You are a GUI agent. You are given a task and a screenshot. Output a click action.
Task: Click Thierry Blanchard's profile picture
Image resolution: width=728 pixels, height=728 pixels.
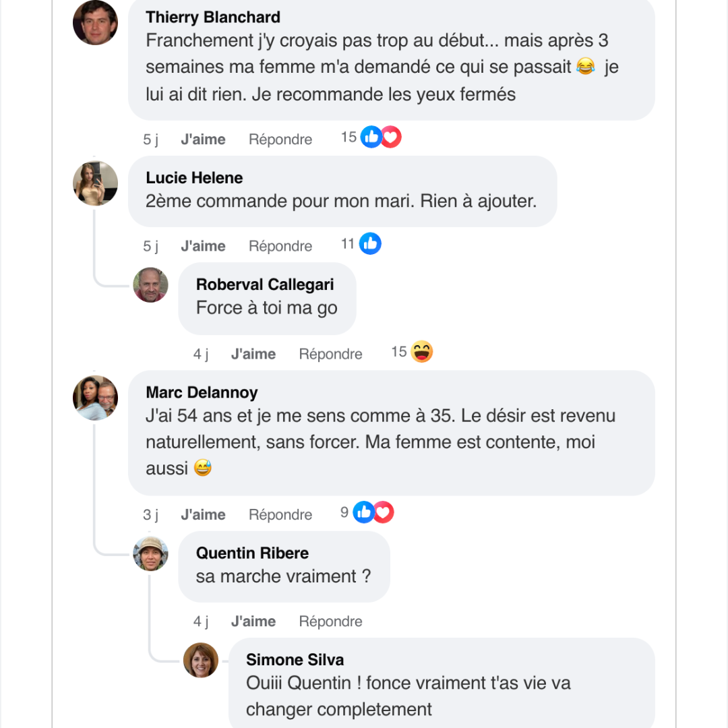pyautogui.click(x=95, y=22)
